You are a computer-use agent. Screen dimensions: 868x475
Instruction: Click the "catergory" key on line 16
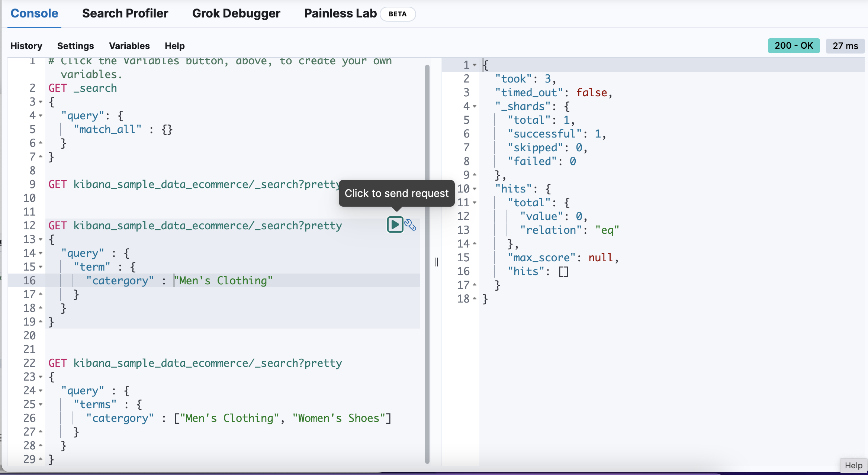(120, 281)
